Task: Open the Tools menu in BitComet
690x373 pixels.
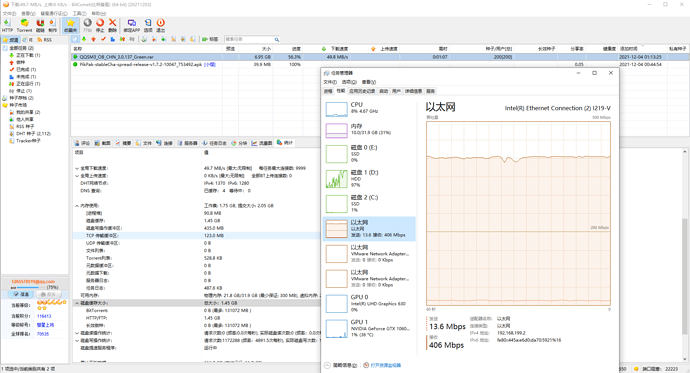Action: tap(80, 14)
